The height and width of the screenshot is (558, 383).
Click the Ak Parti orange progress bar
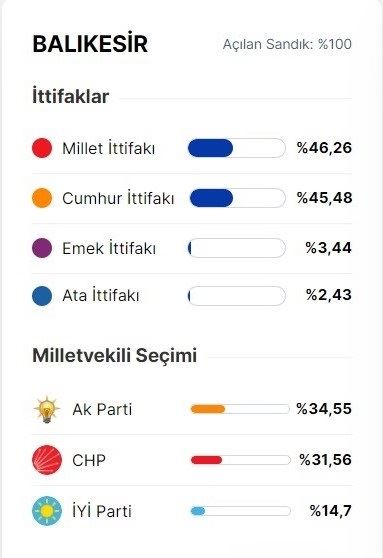240,409
